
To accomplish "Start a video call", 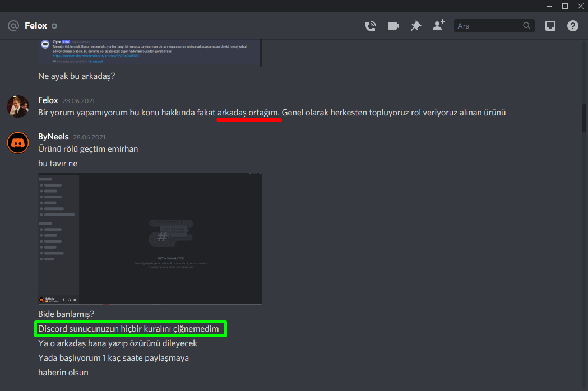I will [x=393, y=26].
